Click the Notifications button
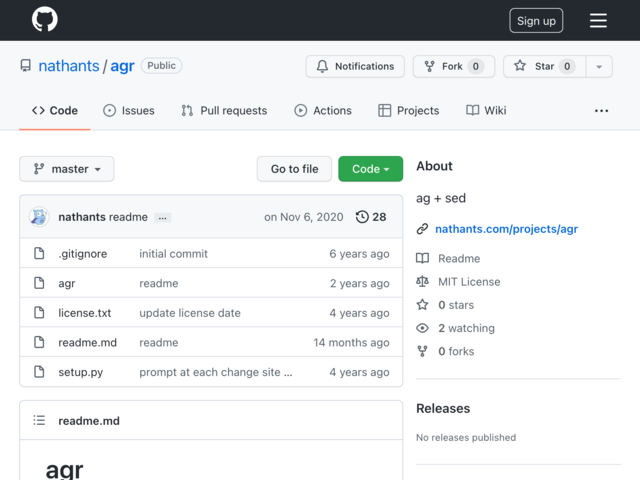The image size is (640, 480). click(355, 66)
